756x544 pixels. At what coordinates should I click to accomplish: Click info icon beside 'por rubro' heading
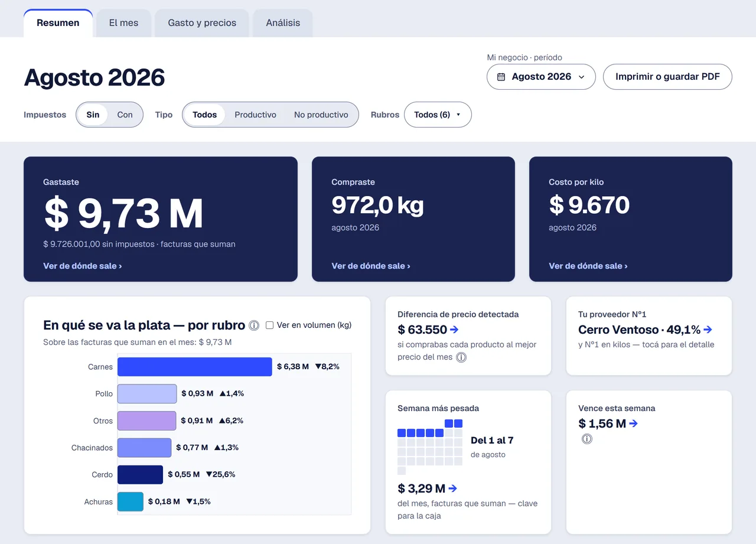(254, 325)
